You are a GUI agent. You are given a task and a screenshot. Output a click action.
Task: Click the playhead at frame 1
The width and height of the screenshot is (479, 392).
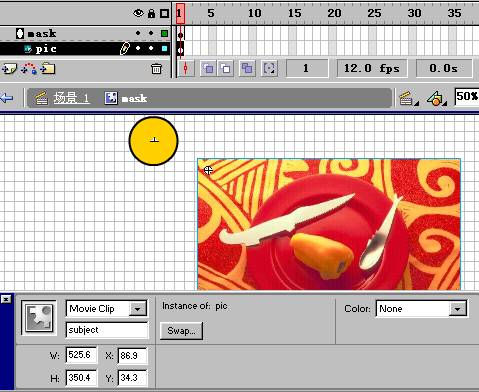(180, 14)
